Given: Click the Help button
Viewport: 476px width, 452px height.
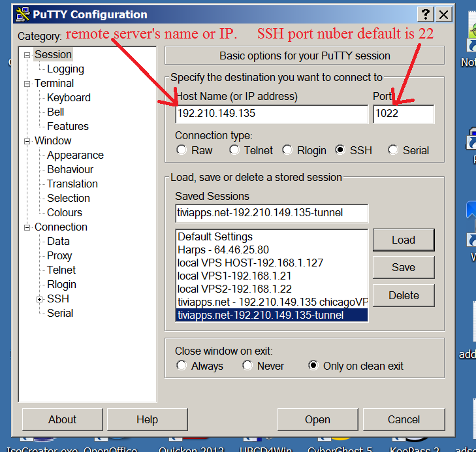Looking at the screenshot, I should (x=147, y=419).
